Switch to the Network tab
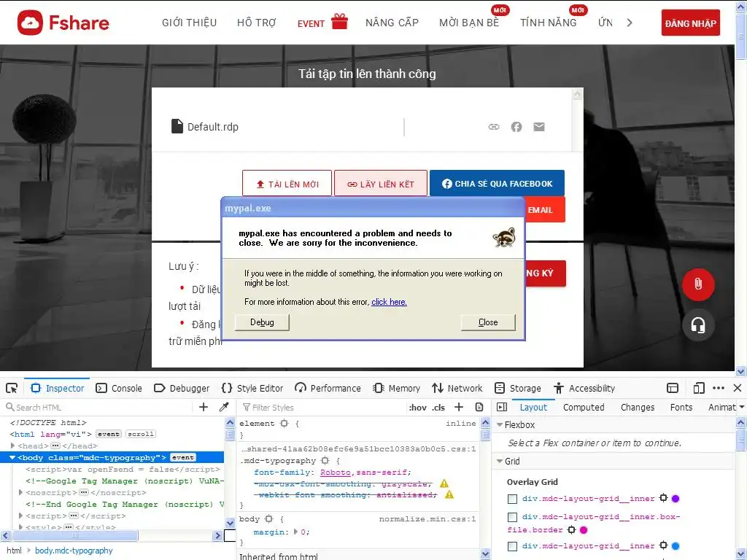747x560 pixels. 457,388
